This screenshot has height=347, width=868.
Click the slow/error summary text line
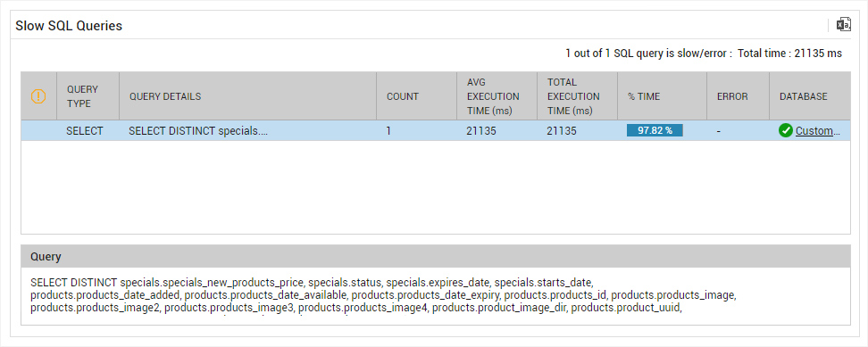[703, 54]
